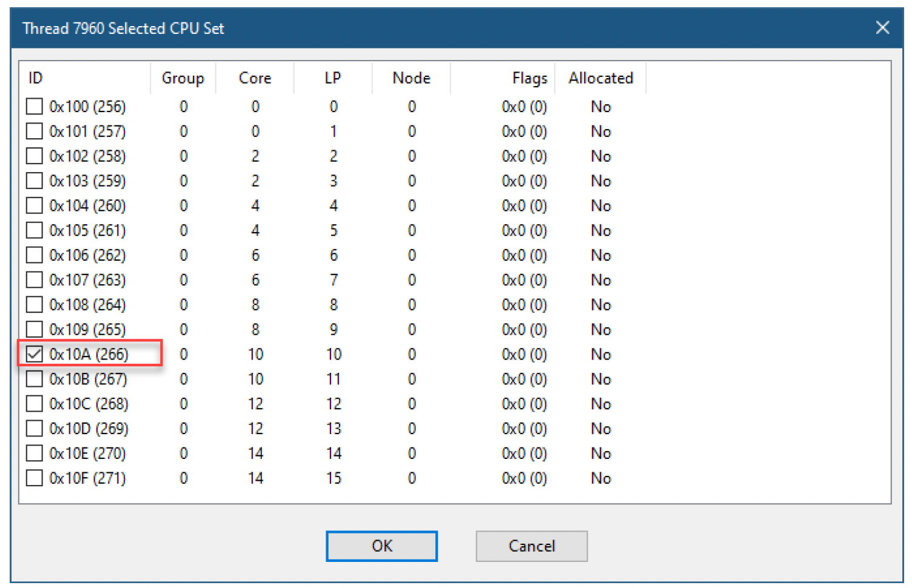Check the box for CPU set 0x101 (257)

click(x=35, y=132)
